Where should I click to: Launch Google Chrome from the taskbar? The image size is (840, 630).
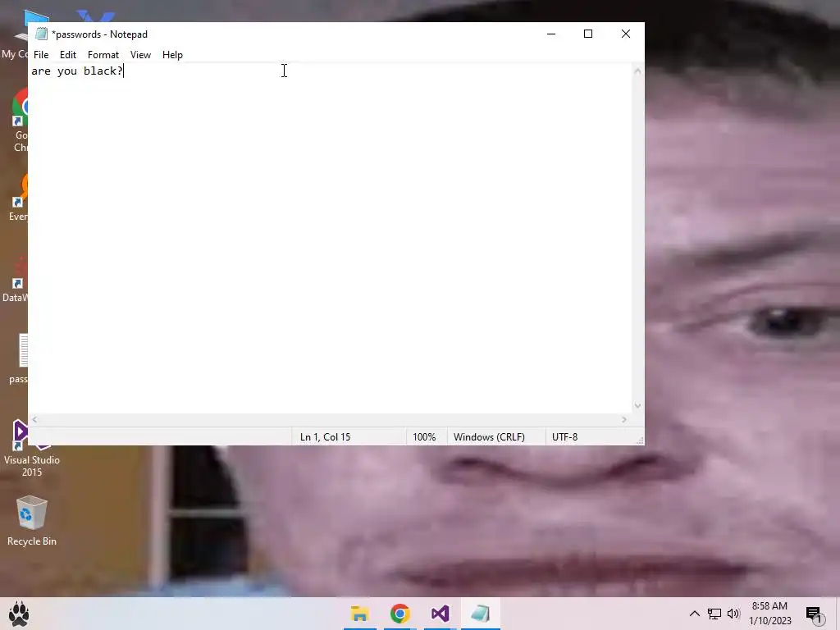coord(400,614)
